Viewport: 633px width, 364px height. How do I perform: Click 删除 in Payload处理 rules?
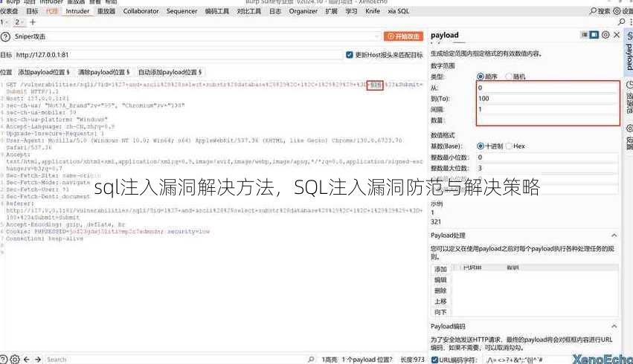(440, 290)
